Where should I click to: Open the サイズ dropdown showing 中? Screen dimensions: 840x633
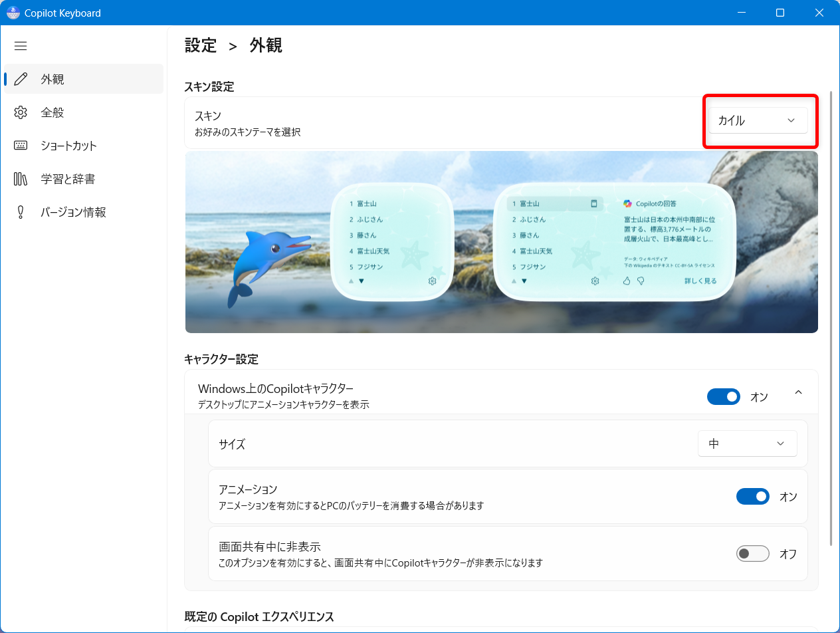pos(748,443)
